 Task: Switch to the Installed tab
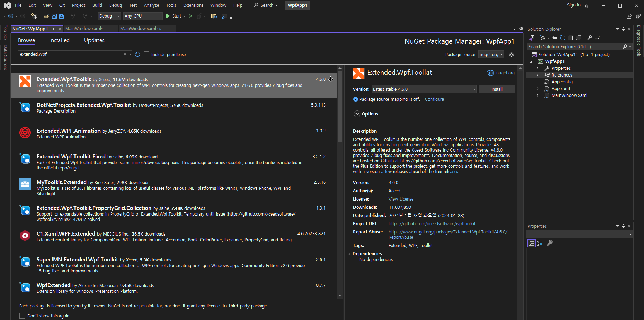(59, 40)
